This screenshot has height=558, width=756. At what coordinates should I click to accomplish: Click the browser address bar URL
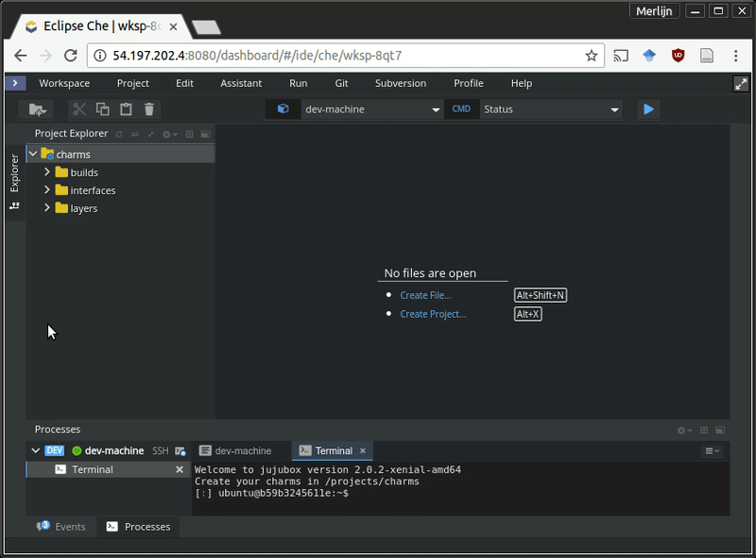(x=257, y=56)
